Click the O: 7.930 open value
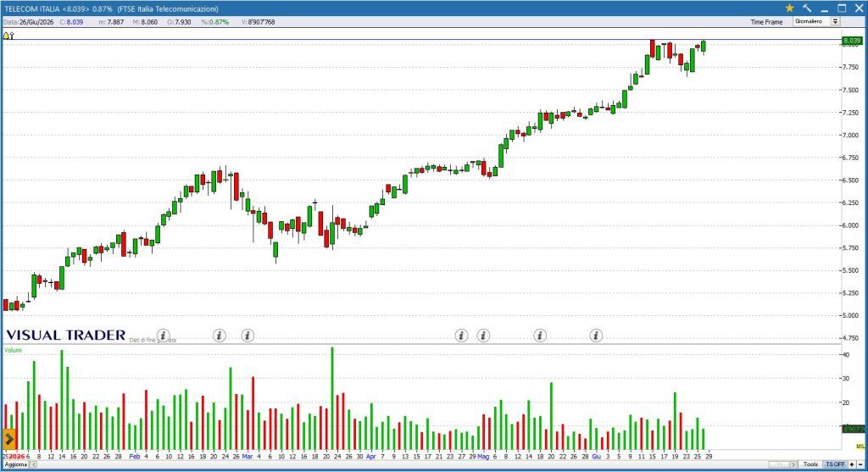The width and height of the screenshot is (868, 472). pyautogui.click(x=179, y=22)
